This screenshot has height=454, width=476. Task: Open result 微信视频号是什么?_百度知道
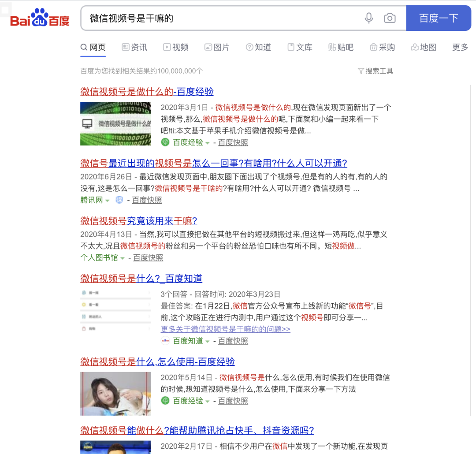pos(141,278)
